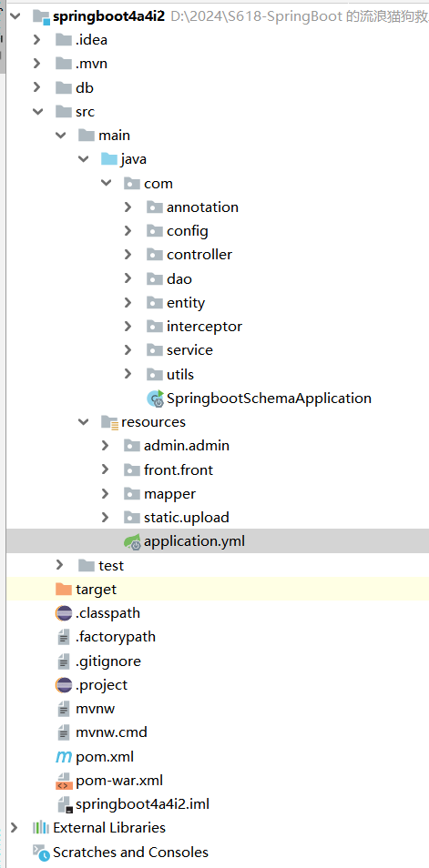This screenshot has width=429, height=868.
Task: Expand the test folder
Action: click(x=60, y=565)
